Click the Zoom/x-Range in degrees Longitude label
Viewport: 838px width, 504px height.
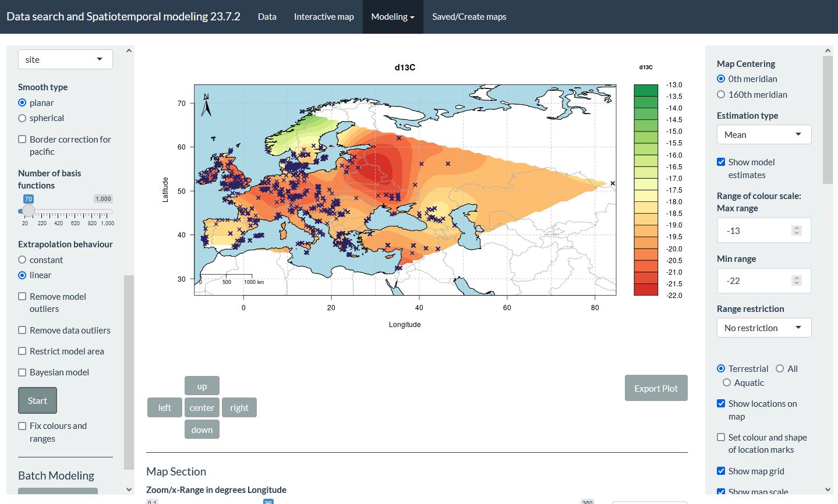pyautogui.click(x=216, y=489)
